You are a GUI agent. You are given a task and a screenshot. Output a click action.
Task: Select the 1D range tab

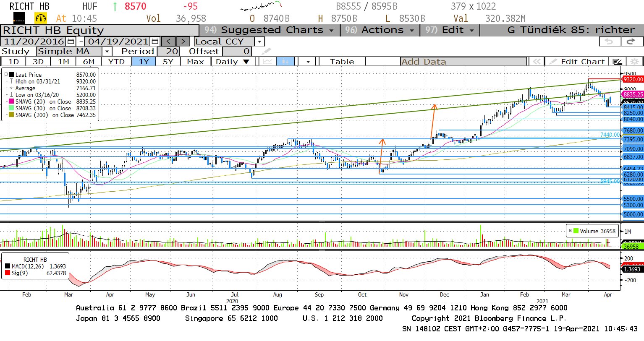coord(13,62)
